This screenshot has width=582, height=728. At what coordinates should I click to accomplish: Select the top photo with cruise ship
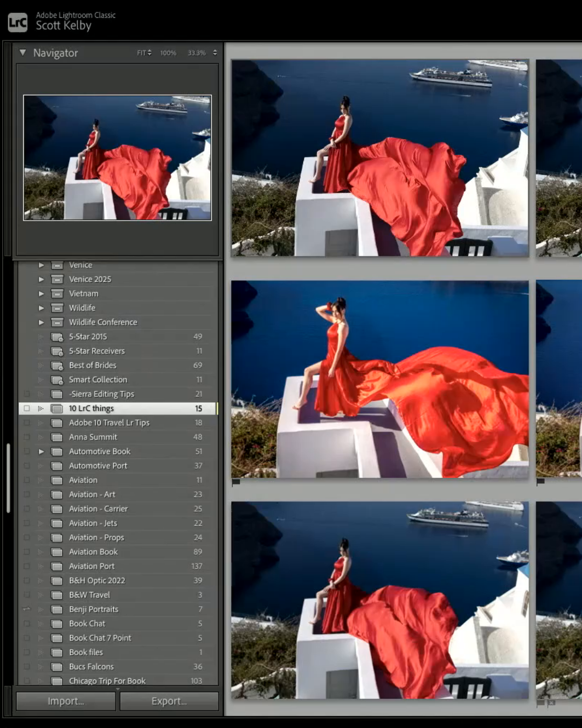click(x=380, y=158)
